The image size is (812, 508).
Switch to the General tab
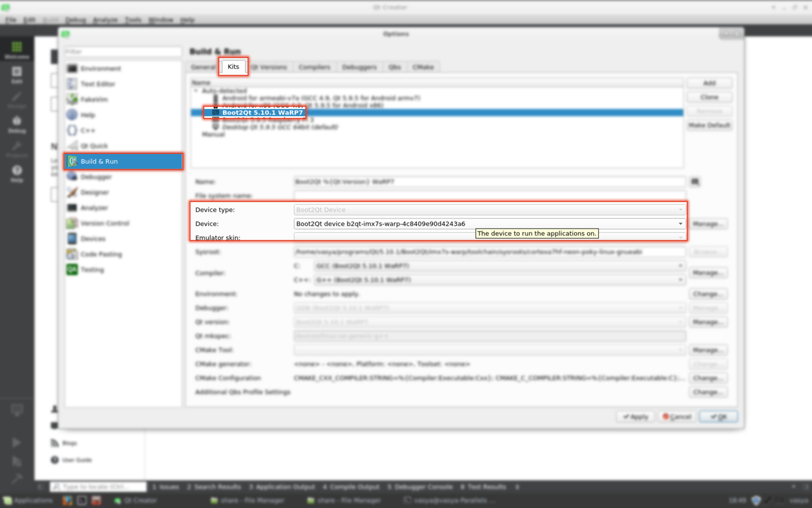coord(204,67)
